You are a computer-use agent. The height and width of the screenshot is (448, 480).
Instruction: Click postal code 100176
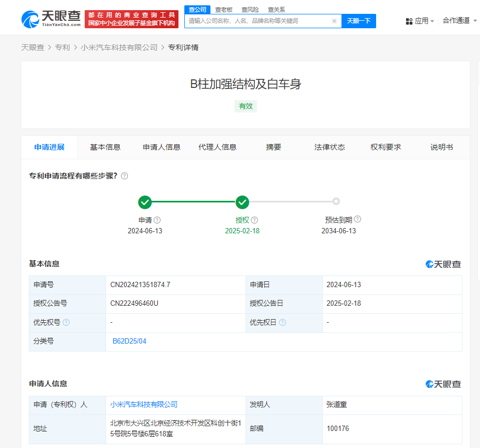coord(338,428)
